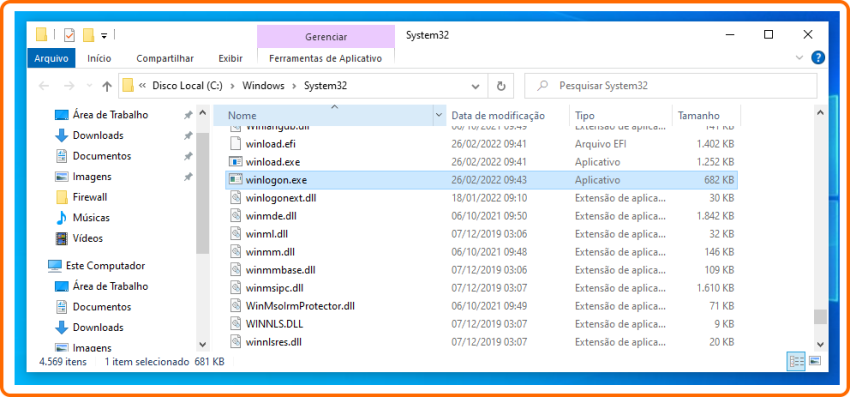Image resolution: width=850 pixels, height=397 pixels.
Task: Select the WINNLS.DLL file icon
Action: pos(235,324)
